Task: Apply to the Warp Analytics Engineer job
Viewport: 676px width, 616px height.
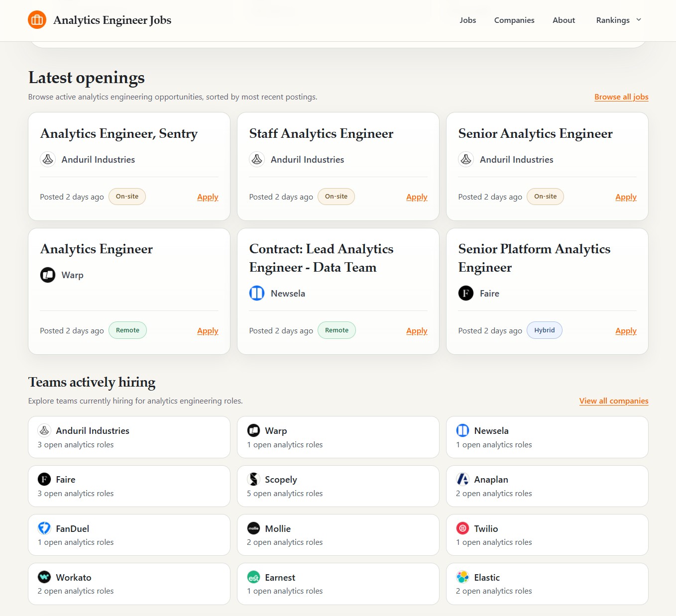Action: coord(208,331)
